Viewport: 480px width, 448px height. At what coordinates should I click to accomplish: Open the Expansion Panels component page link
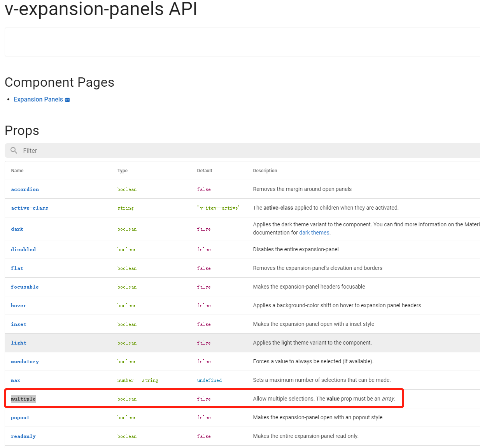point(38,100)
